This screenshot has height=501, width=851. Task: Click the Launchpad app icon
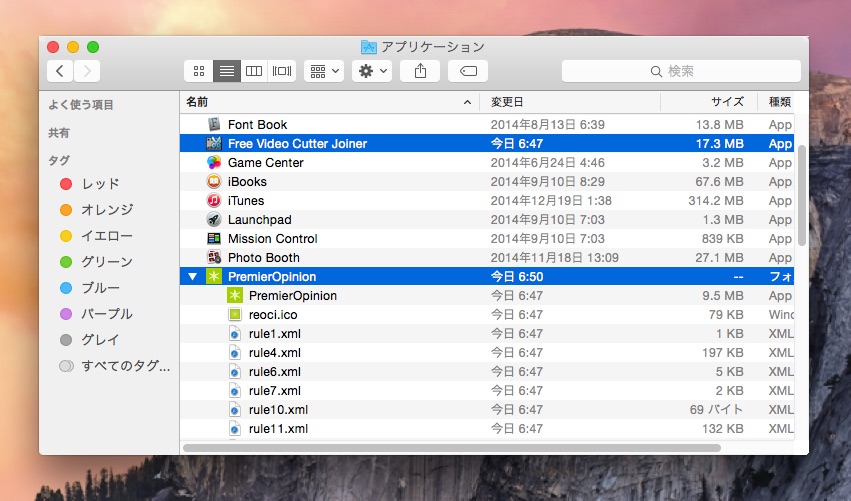click(214, 219)
